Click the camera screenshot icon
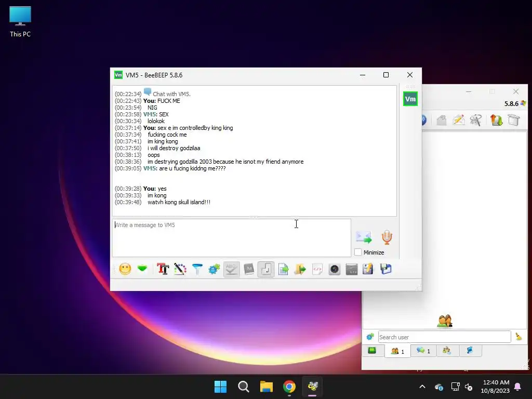The width and height of the screenshot is (532, 399). coord(335,270)
